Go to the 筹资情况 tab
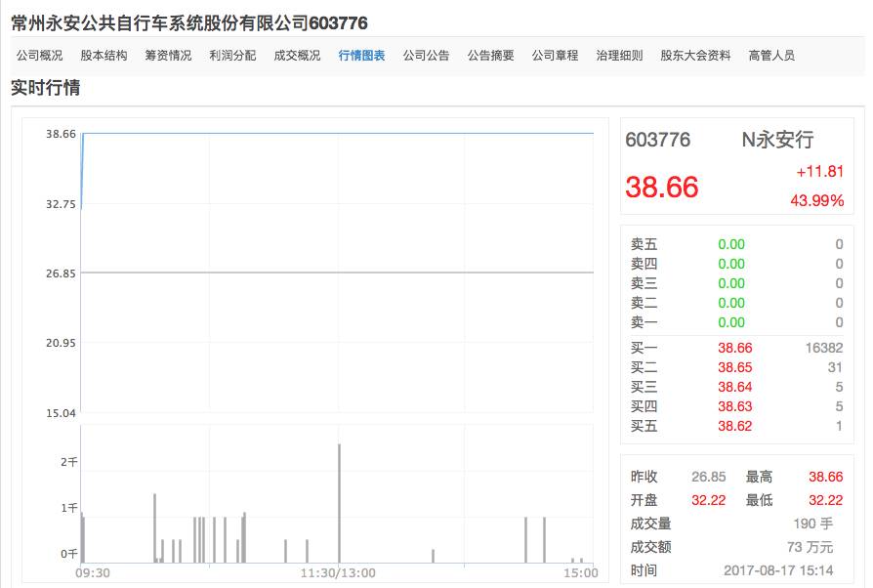Image resolution: width=873 pixels, height=588 pixels. click(x=168, y=55)
